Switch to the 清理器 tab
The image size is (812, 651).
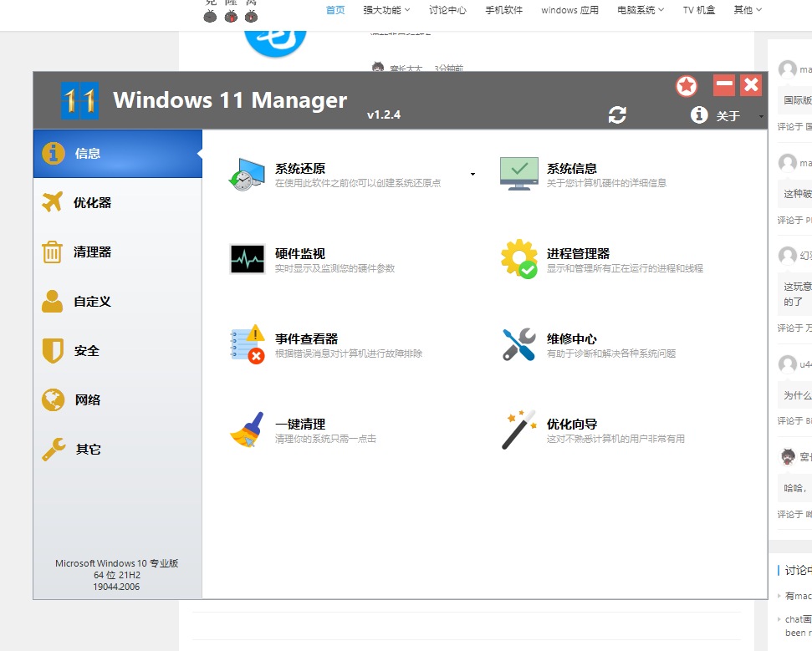click(x=118, y=252)
